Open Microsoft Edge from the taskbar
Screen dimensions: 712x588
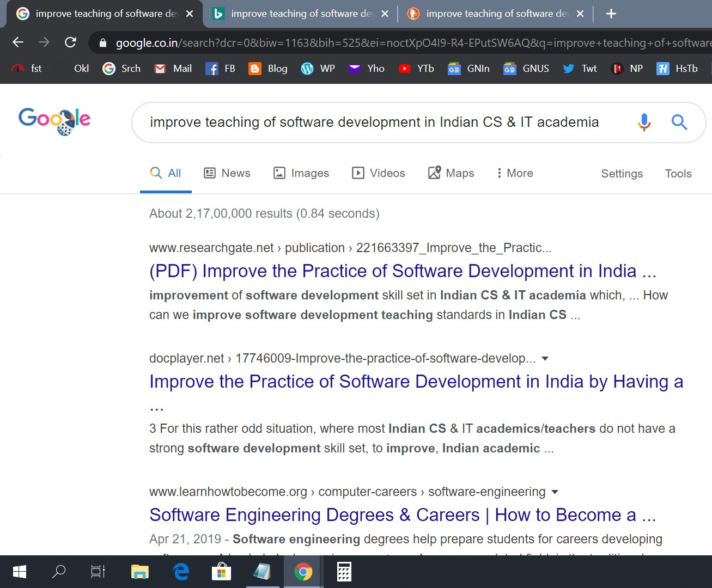pos(181,572)
